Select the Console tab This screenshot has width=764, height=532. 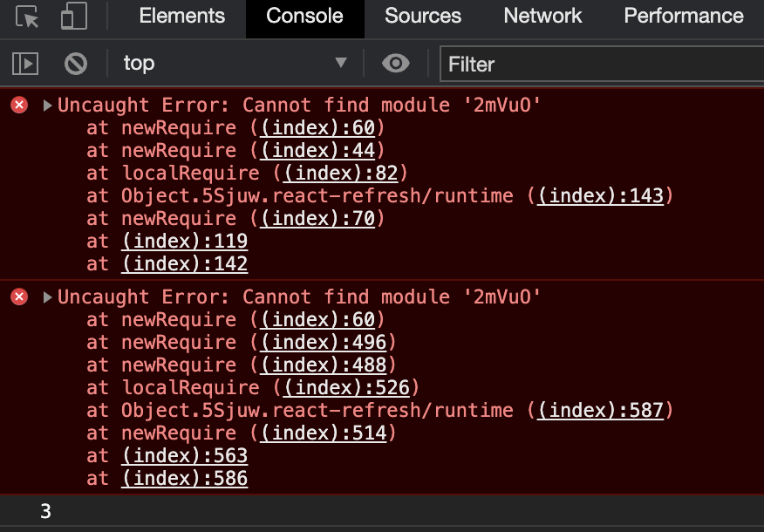(304, 16)
